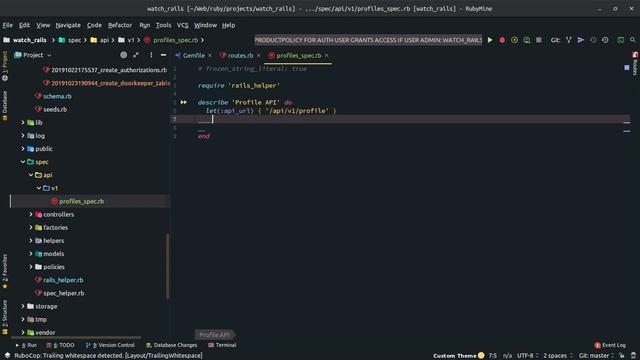The height and width of the screenshot is (360, 640).
Task: Open the File menu
Action: point(7,25)
